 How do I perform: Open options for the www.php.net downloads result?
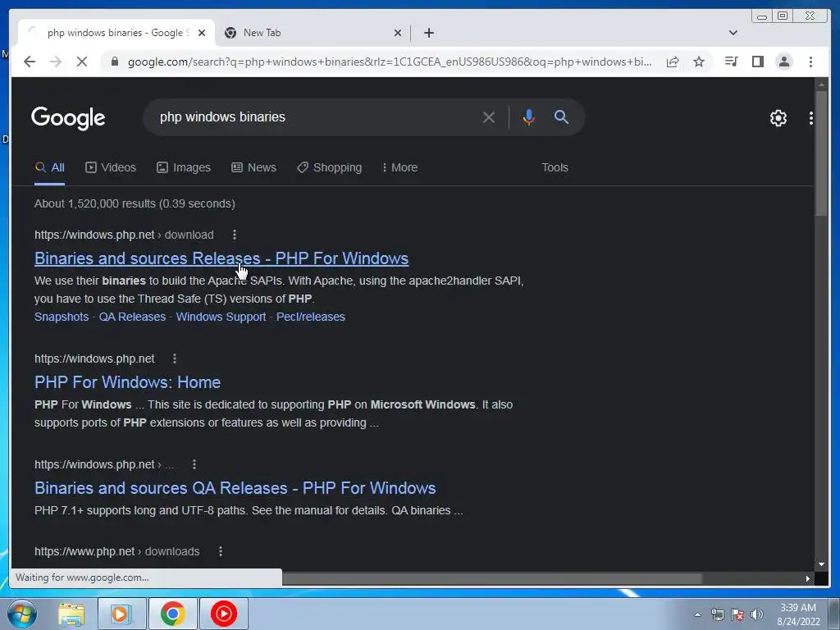pyautogui.click(x=220, y=551)
